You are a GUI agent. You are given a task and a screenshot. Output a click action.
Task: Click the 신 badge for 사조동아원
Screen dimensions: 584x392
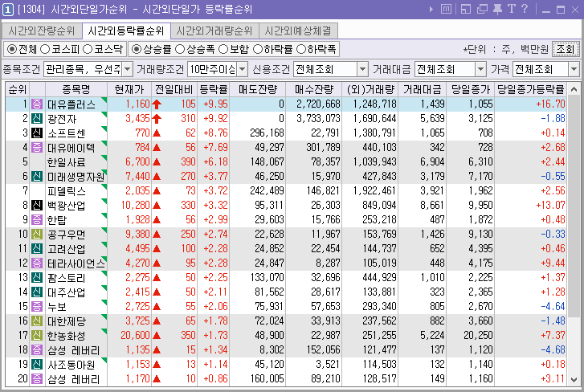[x=37, y=364]
